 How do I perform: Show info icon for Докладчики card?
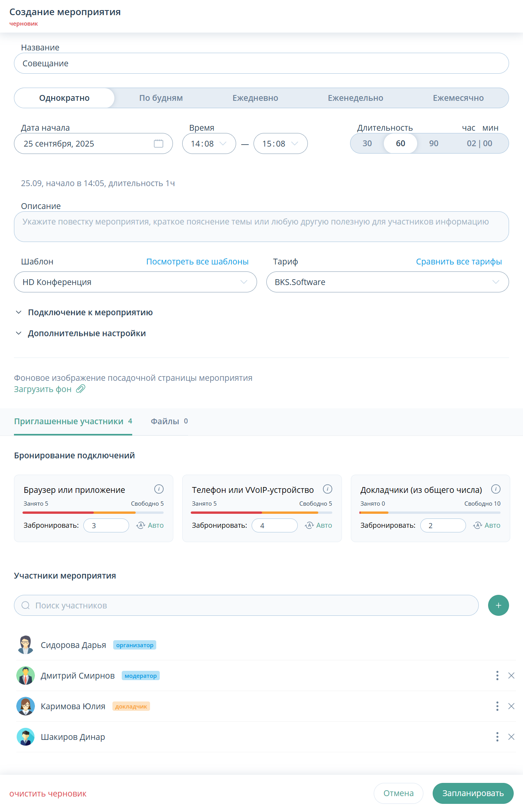(496, 489)
